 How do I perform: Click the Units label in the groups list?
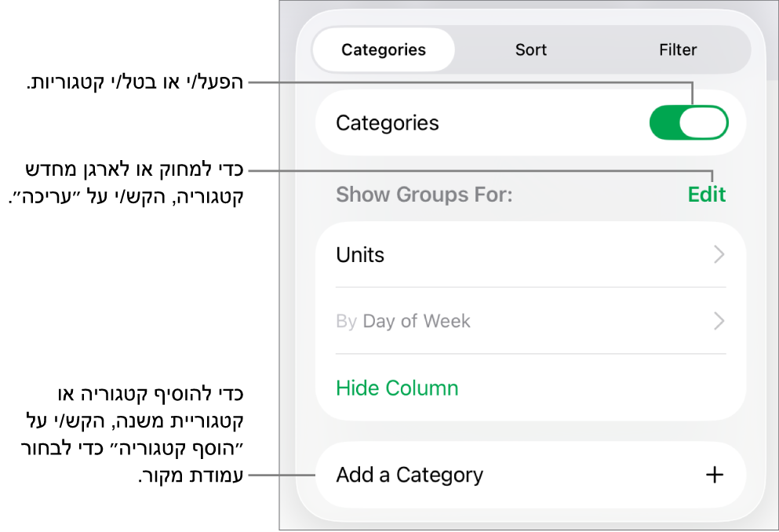pos(360,255)
